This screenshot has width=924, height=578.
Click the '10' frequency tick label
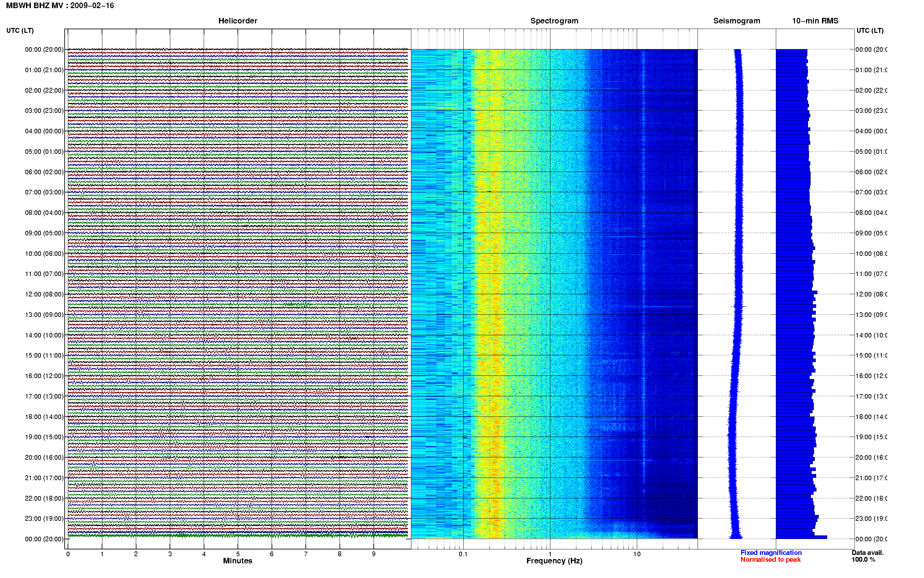[637, 554]
